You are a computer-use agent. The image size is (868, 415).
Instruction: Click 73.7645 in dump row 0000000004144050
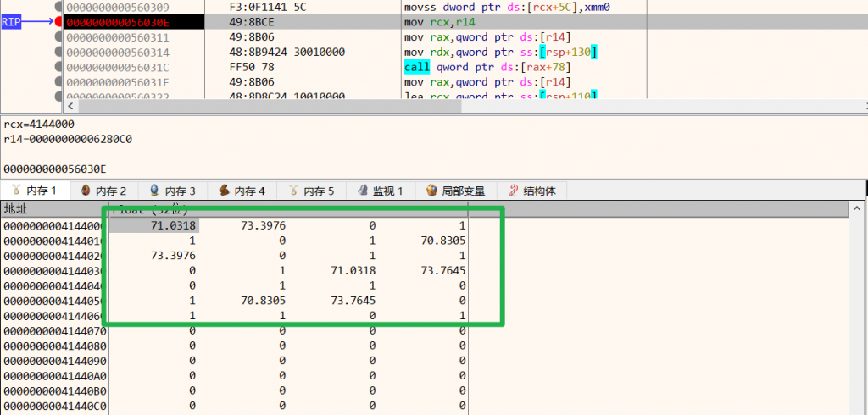[x=353, y=301]
